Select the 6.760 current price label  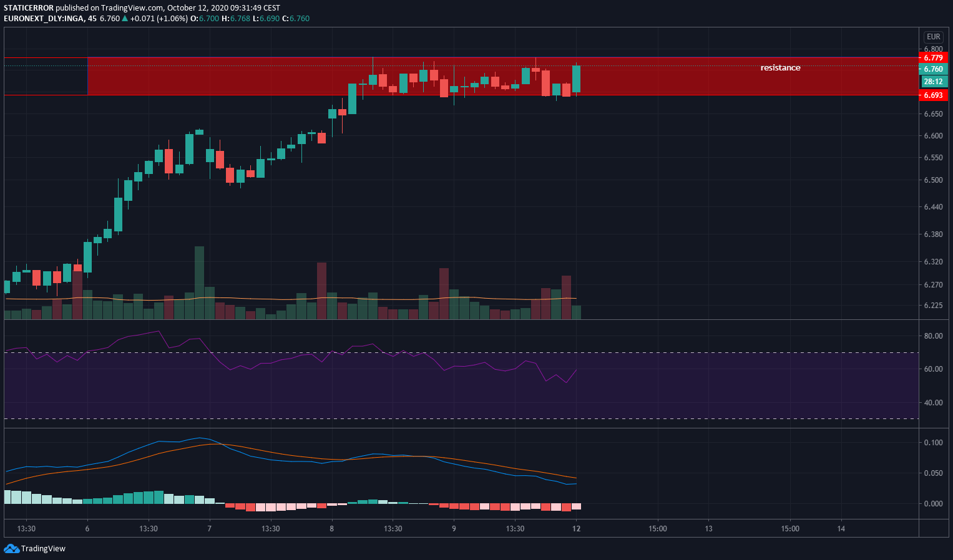pyautogui.click(x=933, y=69)
